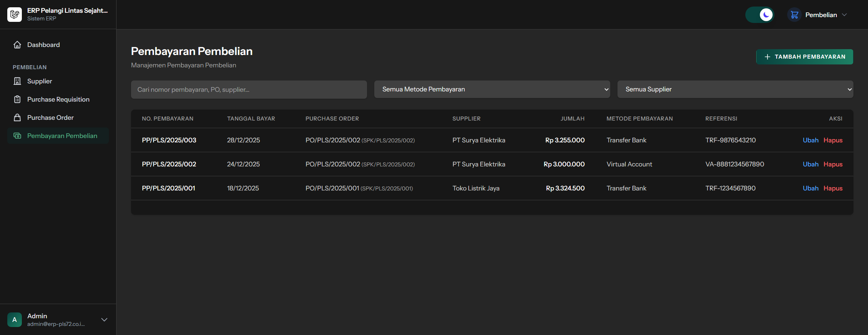
Task: Click the Admin avatar badge
Action: coord(15,320)
